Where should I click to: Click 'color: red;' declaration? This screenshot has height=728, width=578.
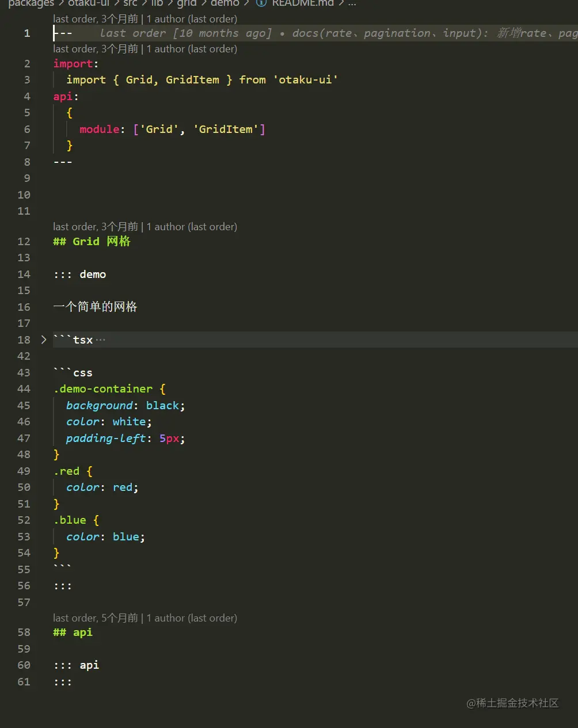pyautogui.click(x=102, y=487)
